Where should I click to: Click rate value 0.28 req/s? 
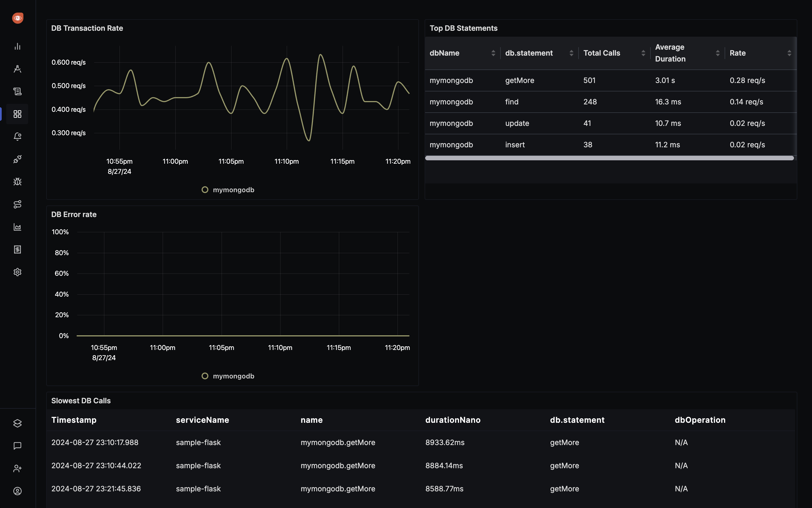pyautogui.click(x=747, y=80)
